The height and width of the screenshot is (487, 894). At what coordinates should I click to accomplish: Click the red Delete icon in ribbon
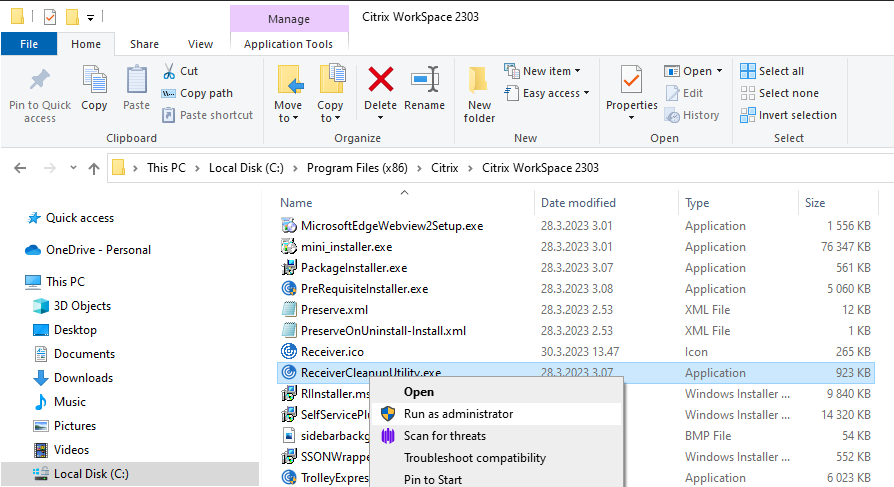pyautogui.click(x=380, y=79)
